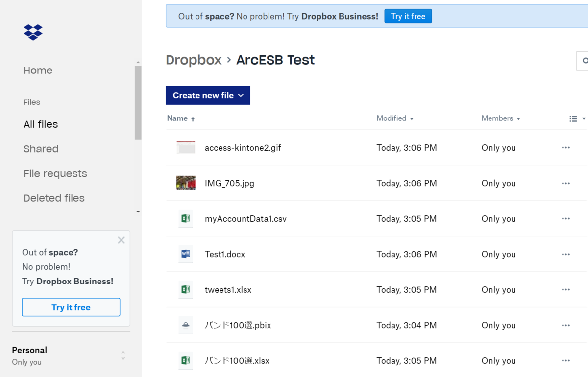Screen dimensions: 588x377
Task: Open file バンド100選.xlsx by name
Action: [237, 361]
